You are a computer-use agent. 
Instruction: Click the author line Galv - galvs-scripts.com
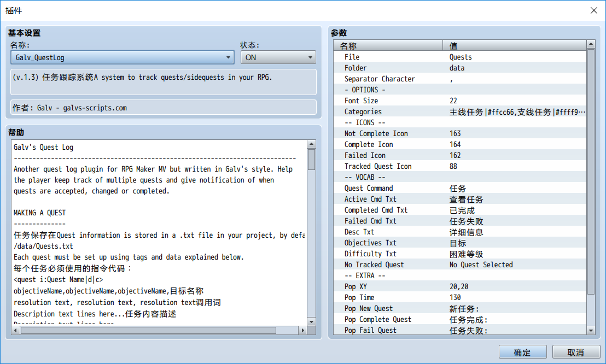(164, 108)
